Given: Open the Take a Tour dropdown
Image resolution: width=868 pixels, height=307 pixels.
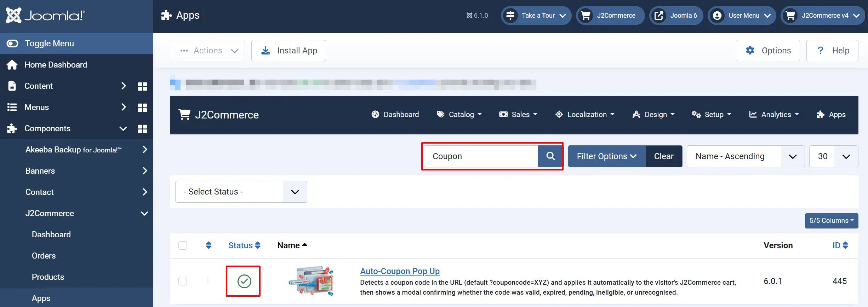Looking at the screenshot, I should coord(536,16).
